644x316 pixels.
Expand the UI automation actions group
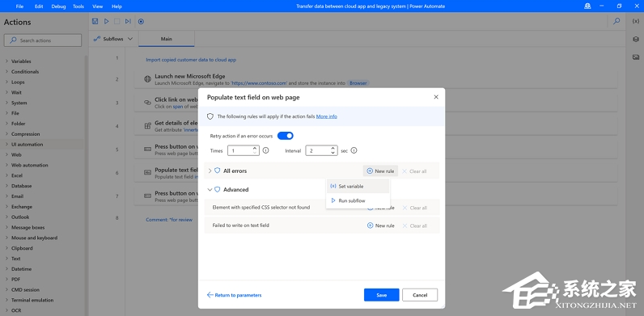tap(6, 145)
